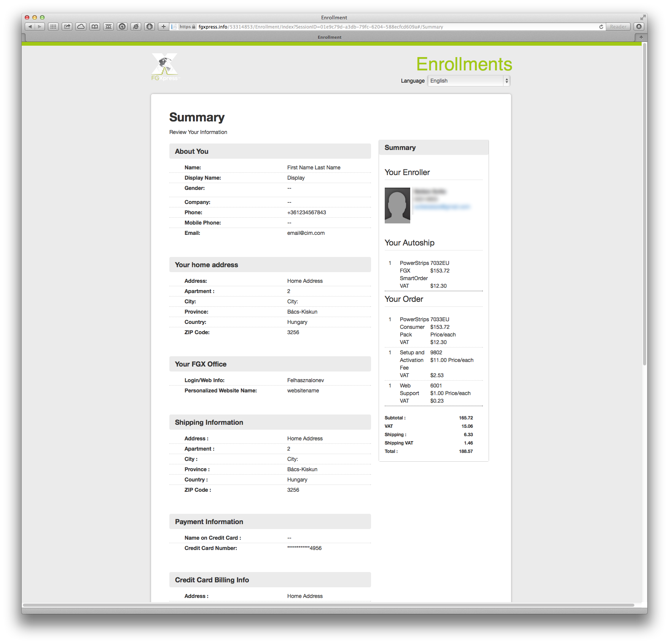The image size is (669, 644).
Task: Open the Downloads arrow button
Action: click(639, 27)
